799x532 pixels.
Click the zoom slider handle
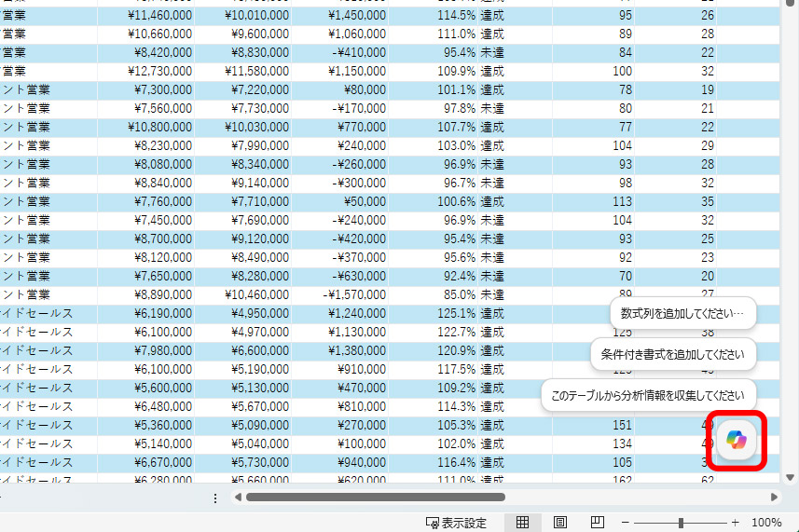pos(681,523)
